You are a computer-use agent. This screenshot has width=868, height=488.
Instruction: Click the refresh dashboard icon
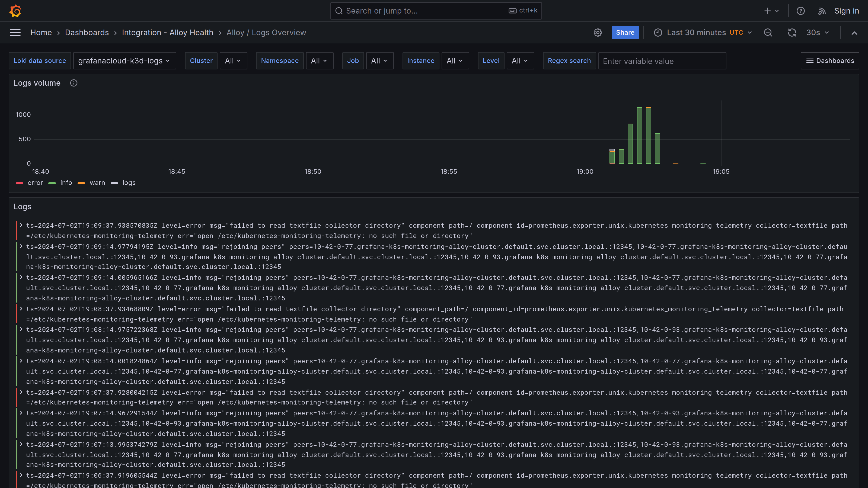(x=792, y=33)
